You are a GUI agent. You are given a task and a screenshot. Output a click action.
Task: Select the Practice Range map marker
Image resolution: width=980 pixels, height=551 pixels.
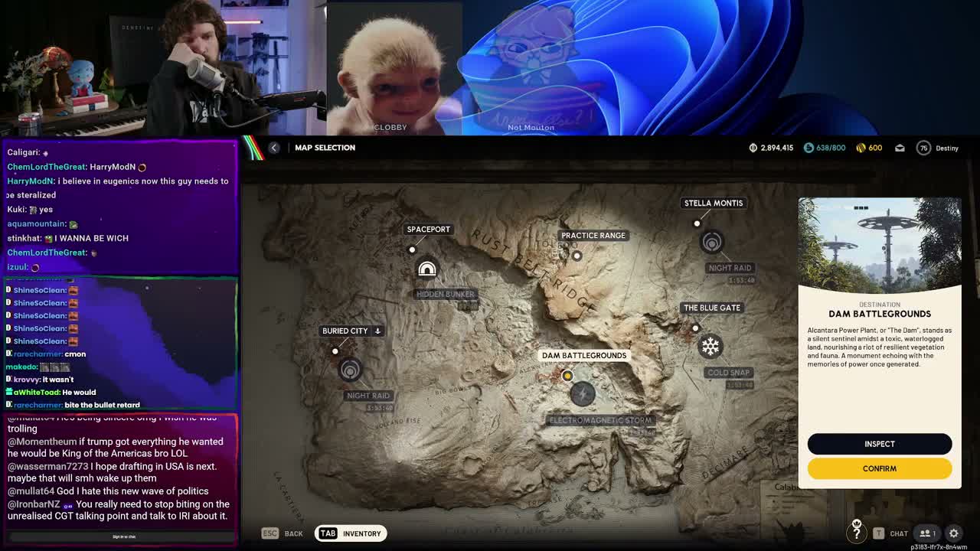[577, 256]
